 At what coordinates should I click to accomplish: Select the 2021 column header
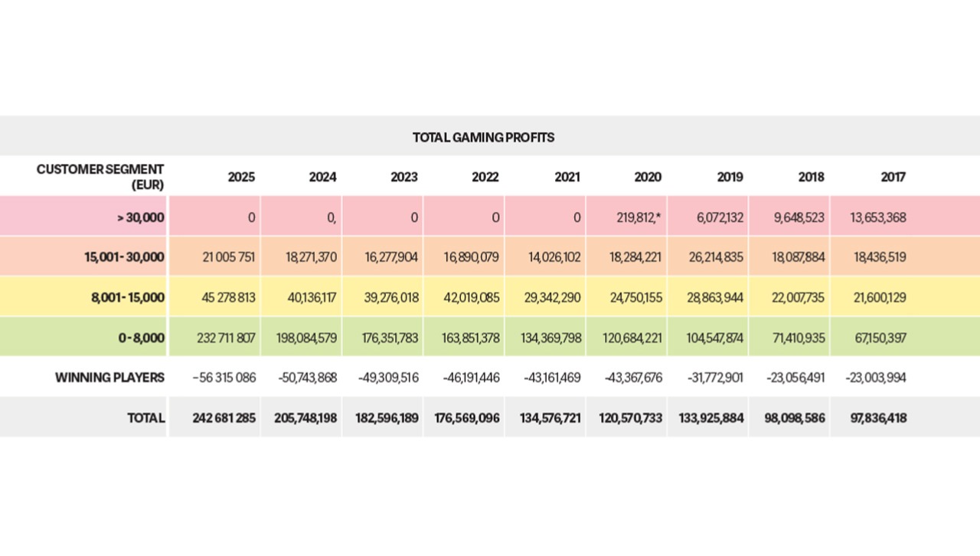tap(567, 177)
